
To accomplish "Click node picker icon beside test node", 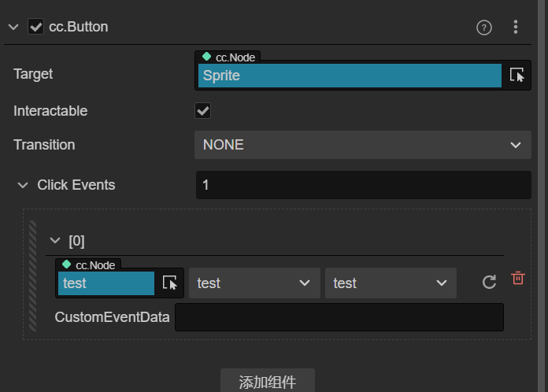I will 169,283.
